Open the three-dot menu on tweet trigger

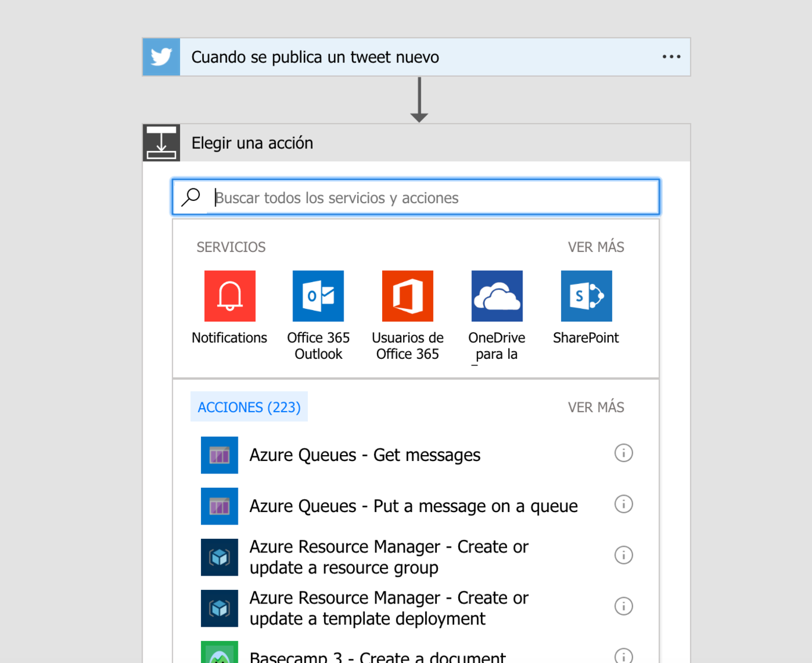click(x=671, y=57)
